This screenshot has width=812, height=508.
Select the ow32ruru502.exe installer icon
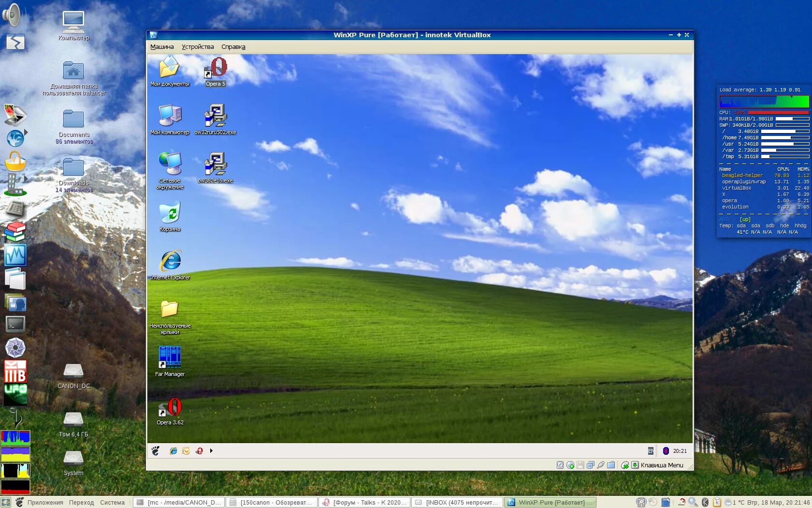[x=216, y=120]
